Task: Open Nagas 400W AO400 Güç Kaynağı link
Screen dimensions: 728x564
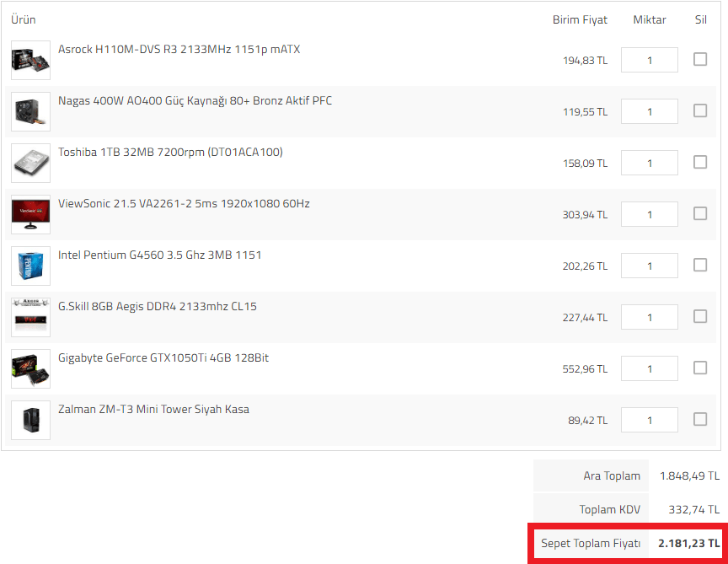Action: click(195, 101)
